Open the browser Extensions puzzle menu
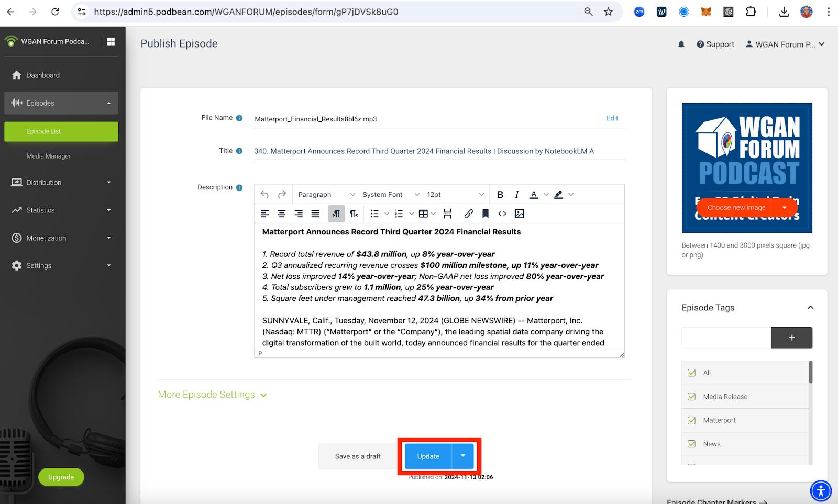The image size is (838, 504). point(751,12)
